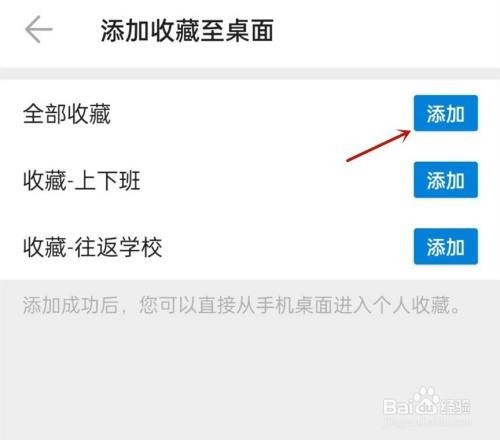Image resolution: width=500 pixels, height=440 pixels.
Task: Click the red arrow annotation
Action: pos(379,146)
